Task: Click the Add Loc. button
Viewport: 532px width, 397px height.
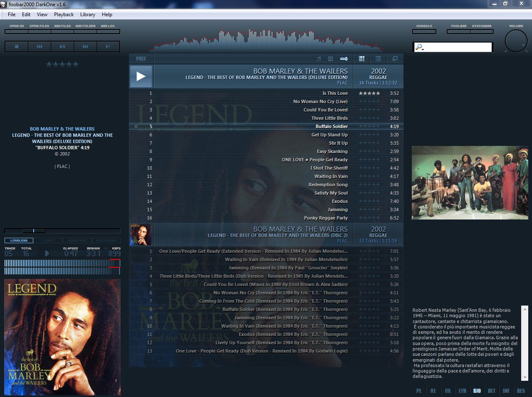Action: click(x=108, y=31)
